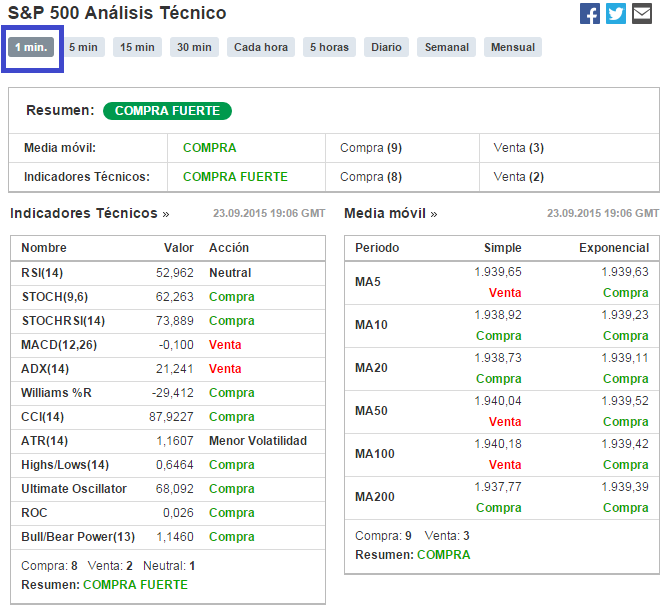Click the S&P 500 Análisis Técnico heading
This screenshot has width=668, height=616.
[x=117, y=13]
